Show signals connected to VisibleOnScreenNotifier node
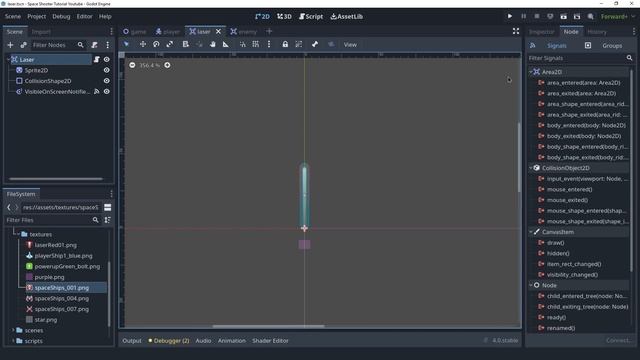 97,92
